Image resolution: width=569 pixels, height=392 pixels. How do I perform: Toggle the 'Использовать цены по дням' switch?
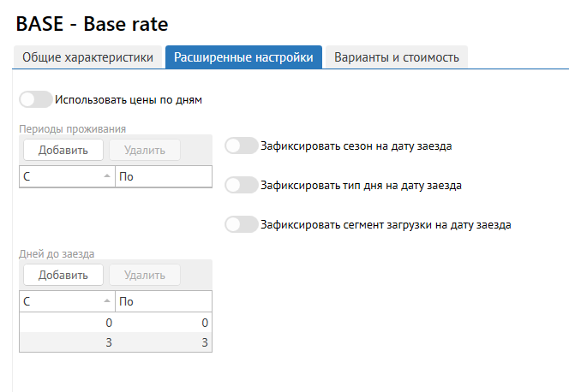(x=36, y=100)
